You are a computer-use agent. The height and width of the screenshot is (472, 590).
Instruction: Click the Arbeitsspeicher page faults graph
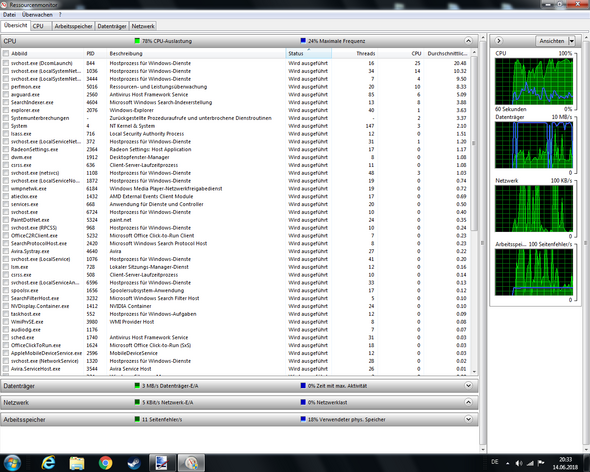coord(534,272)
